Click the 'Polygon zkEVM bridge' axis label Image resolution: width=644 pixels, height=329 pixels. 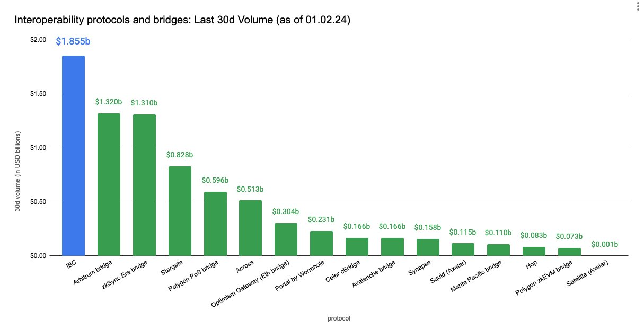(x=545, y=278)
